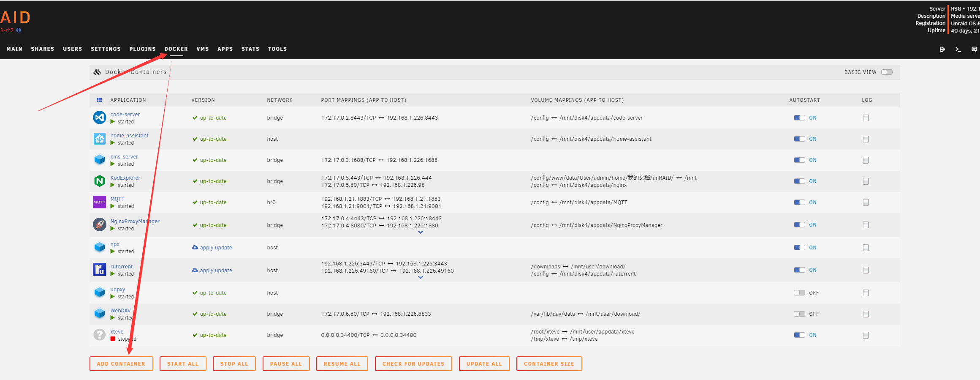Open the MAIN menu tab
The image size is (980, 380).
14,49
